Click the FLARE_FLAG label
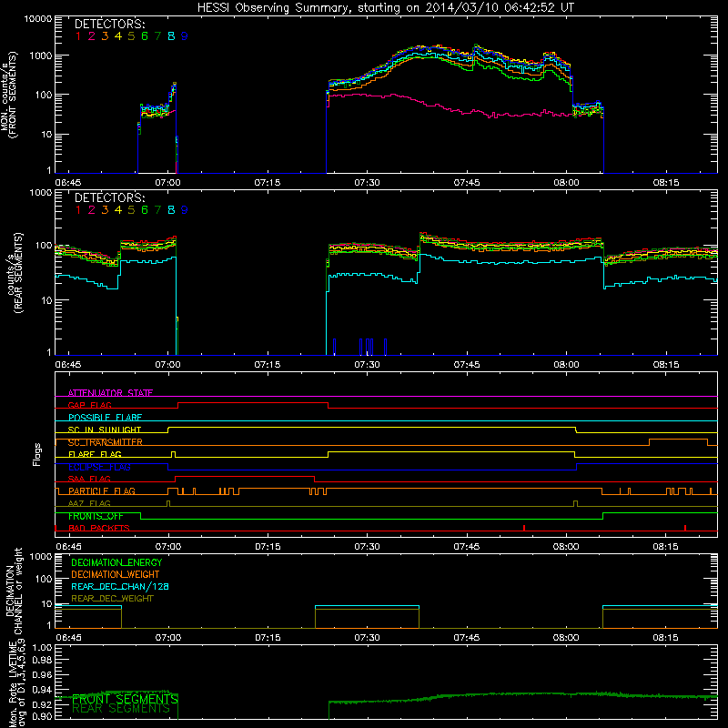The height and width of the screenshot is (728, 728). click(95, 454)
